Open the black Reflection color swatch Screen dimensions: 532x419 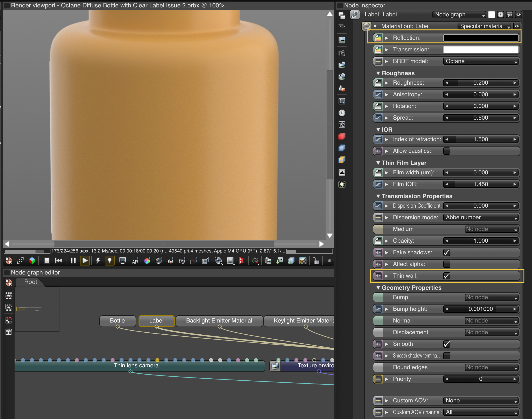click(x=480, y=38)
